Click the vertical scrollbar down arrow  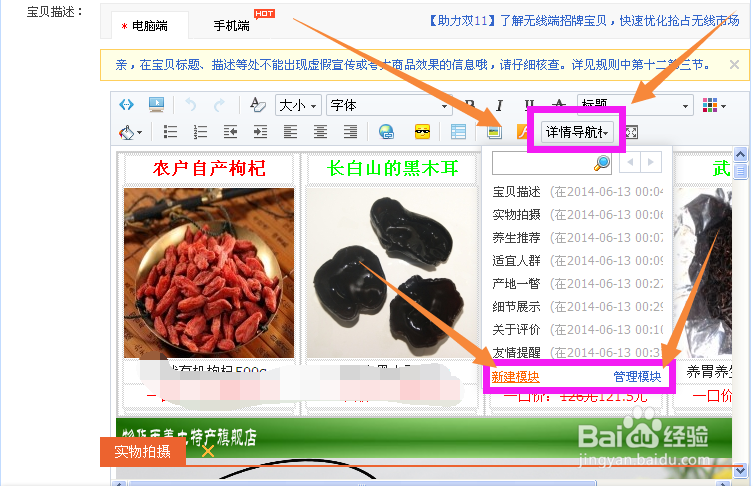741,471
